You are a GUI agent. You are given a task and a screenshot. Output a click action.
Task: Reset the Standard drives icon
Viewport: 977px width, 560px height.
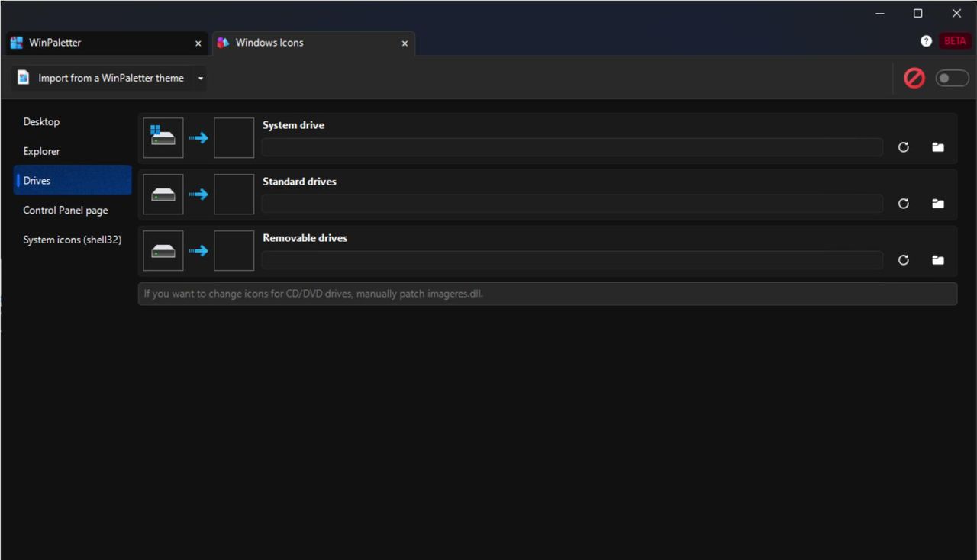click(903, 204)
